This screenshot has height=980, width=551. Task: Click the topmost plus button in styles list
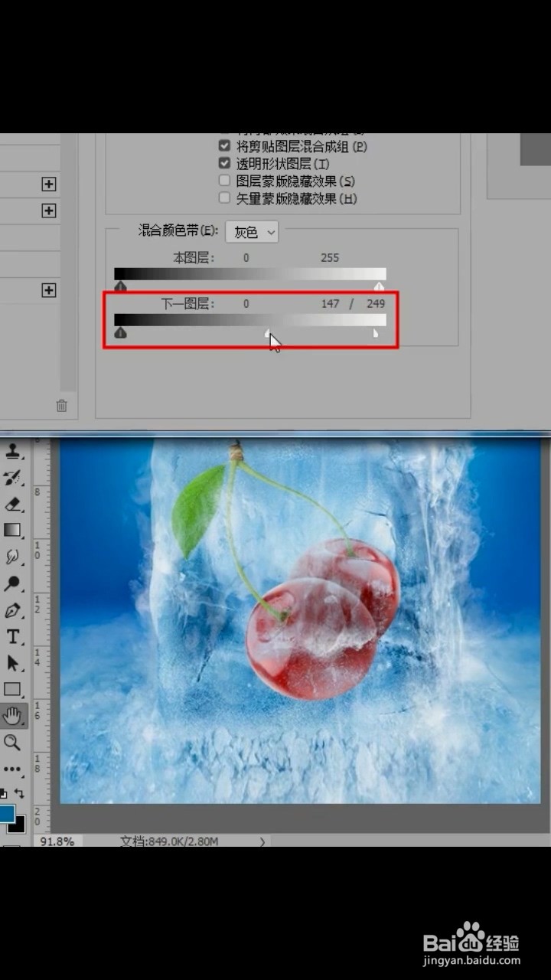coord(49,184)
